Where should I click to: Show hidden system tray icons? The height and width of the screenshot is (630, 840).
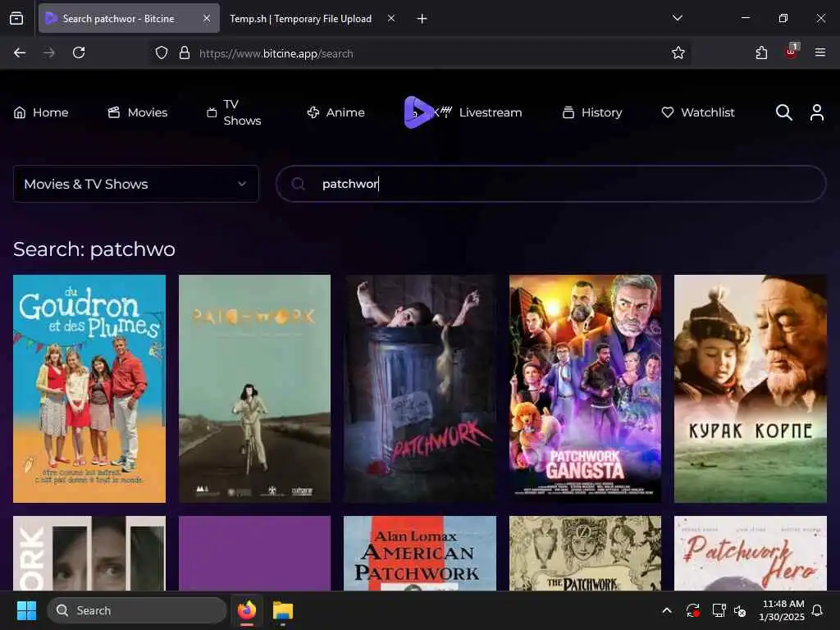(667, 610)
